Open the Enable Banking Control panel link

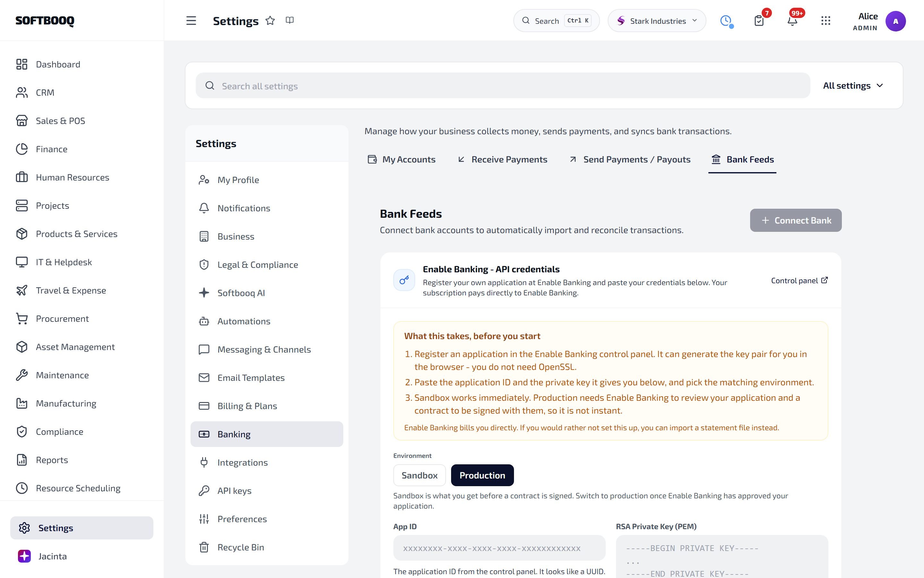tap(800, 281)
